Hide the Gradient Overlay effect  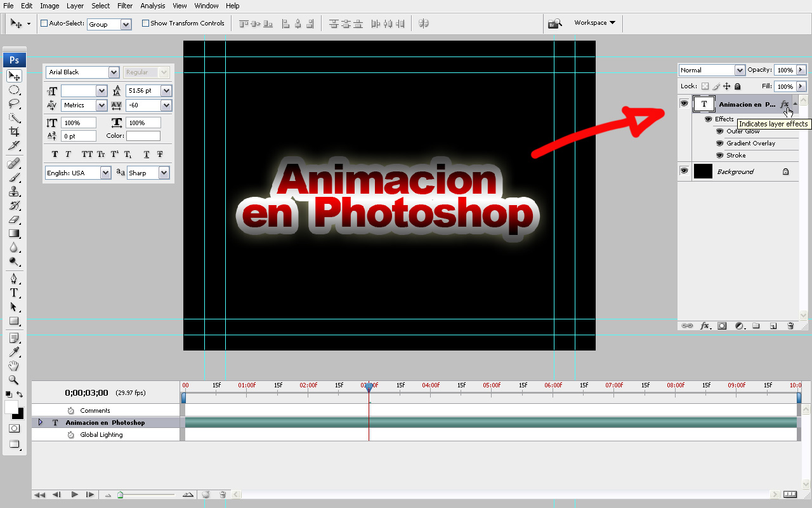pyautogui.click(x=719, y=144)
